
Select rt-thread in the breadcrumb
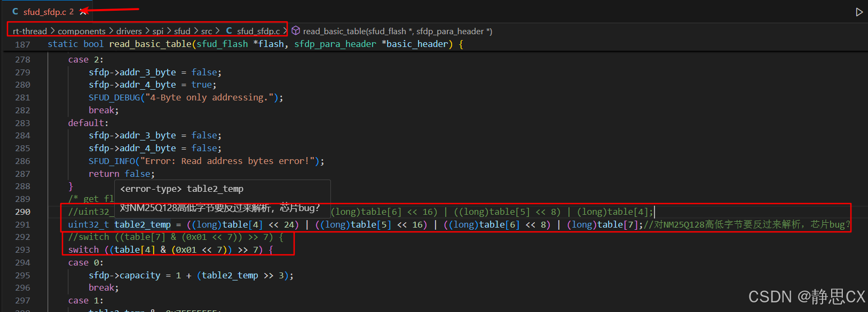[x=30, y=32]
